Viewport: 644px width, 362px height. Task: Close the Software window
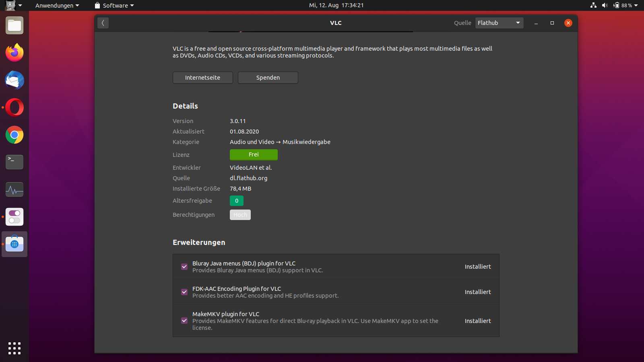568,23
